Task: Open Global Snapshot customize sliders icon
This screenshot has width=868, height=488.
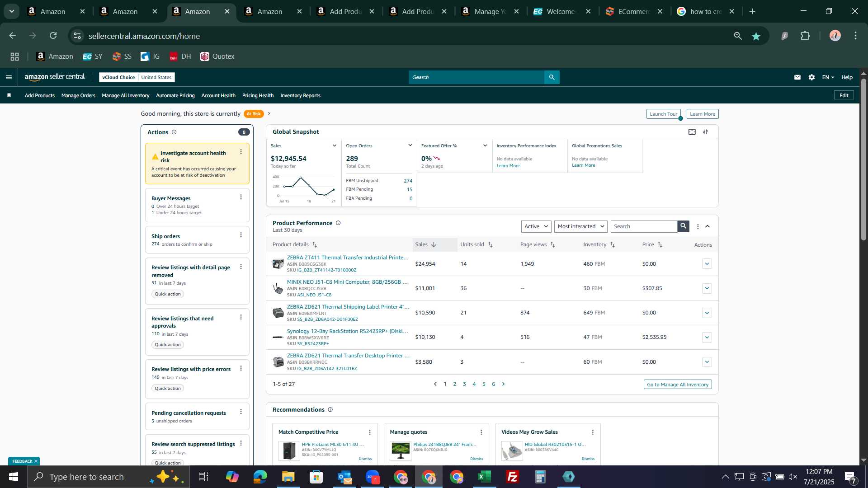Action: (x=705, y=131)
